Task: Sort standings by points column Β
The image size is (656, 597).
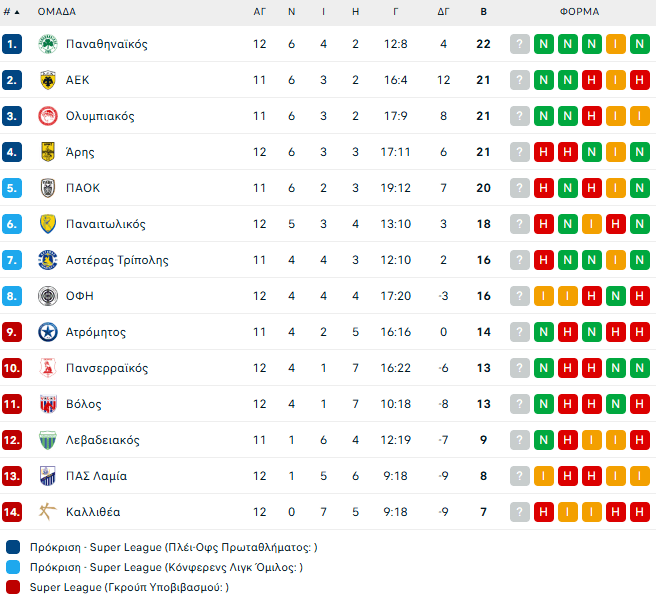Action: click(484, 12)
